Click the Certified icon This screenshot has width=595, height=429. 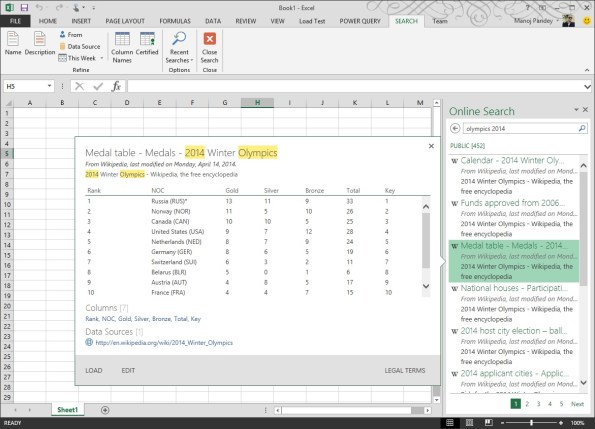(x=147, y=44)
